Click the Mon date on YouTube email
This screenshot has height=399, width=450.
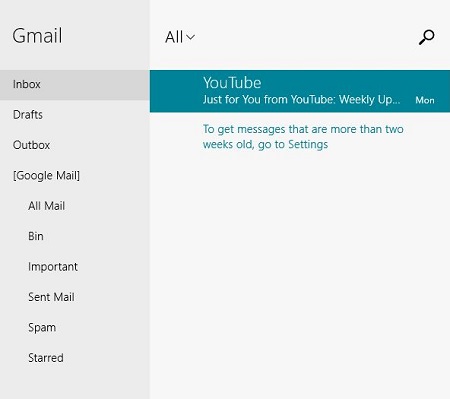coord(425,100)
